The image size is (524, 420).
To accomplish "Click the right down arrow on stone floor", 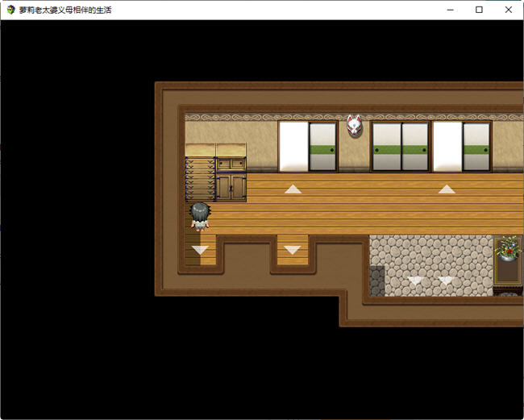I will (446, 281).
